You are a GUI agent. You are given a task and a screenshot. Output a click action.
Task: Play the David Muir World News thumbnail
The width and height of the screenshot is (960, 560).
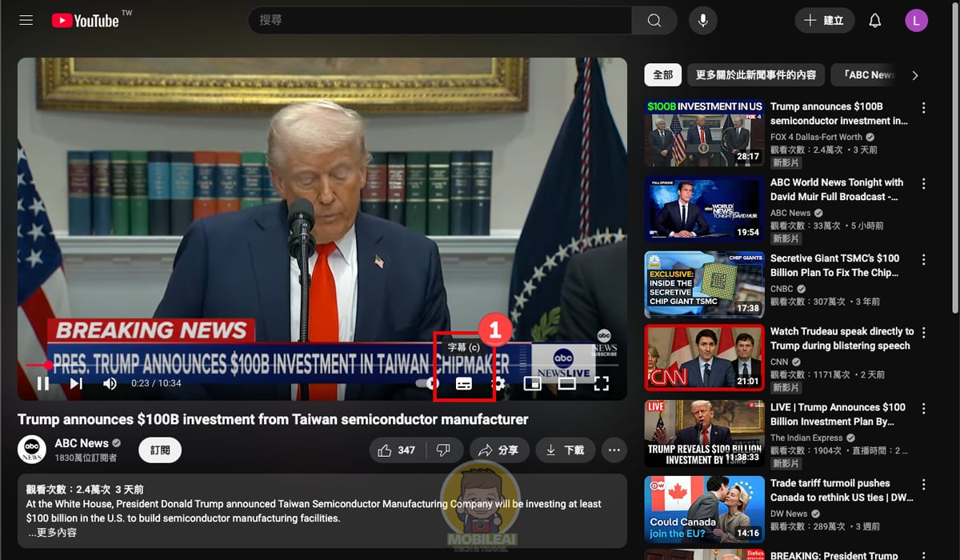pyautogui.click(x=704, y=208)
